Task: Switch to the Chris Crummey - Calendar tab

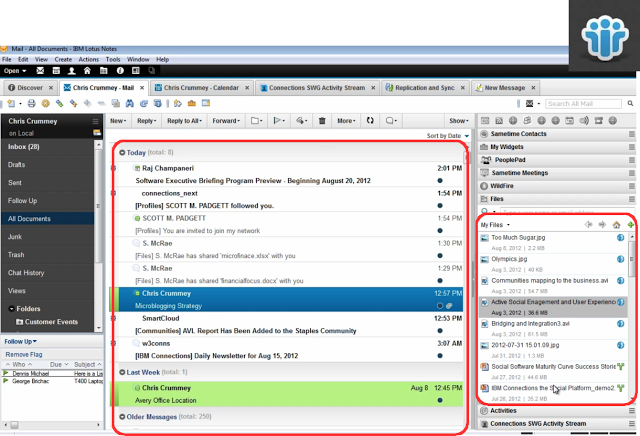Action: pyautogui.click(x=202, y=88)
